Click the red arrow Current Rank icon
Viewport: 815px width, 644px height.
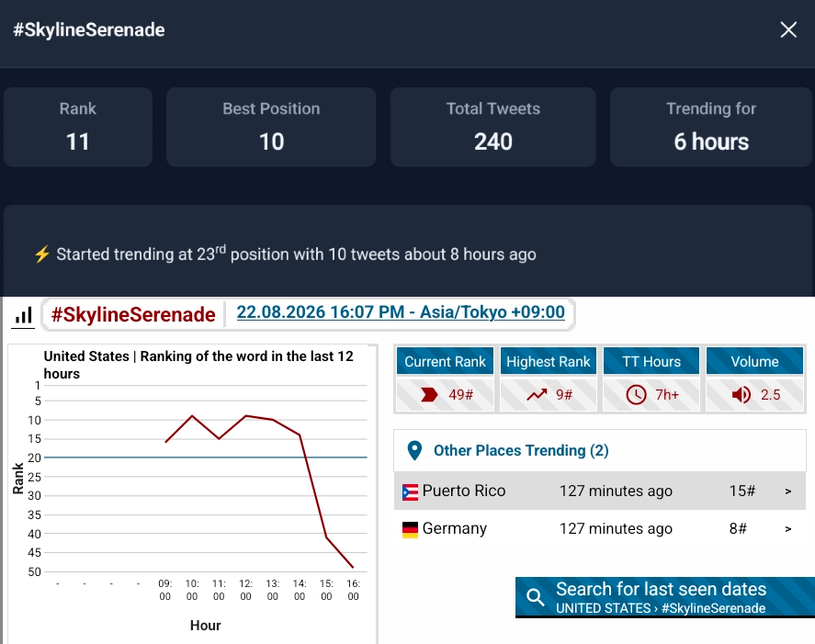(429, 395)
